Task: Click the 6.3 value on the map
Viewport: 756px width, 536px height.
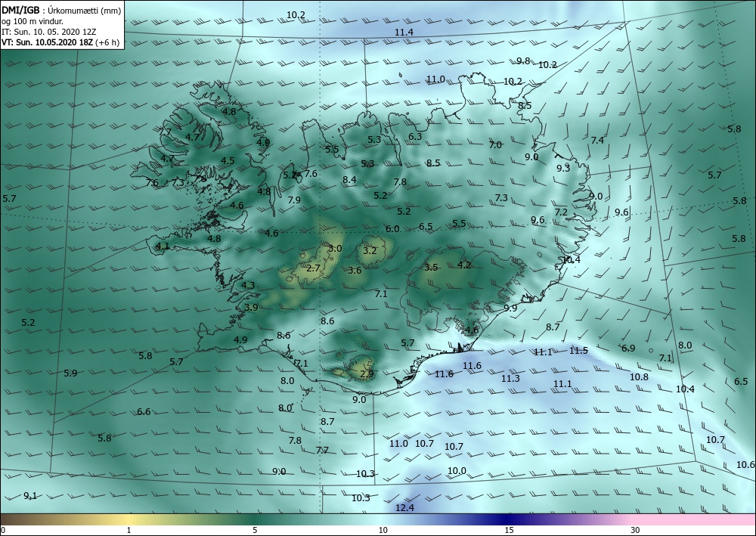Action: 415,136
